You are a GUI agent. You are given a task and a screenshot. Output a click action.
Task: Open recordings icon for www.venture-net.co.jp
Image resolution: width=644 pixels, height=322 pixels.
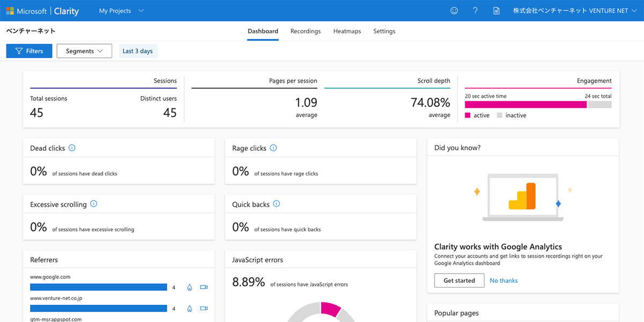[203, 309]
